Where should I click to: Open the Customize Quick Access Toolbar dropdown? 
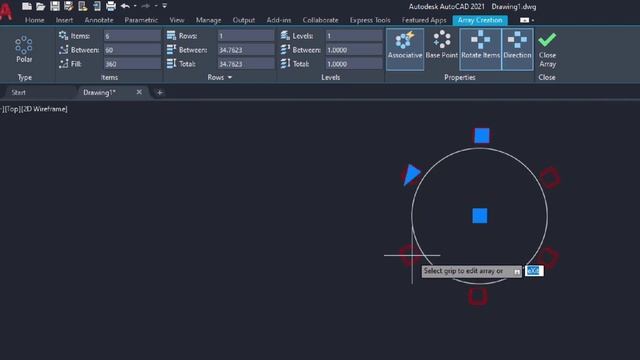click(164, 6)
